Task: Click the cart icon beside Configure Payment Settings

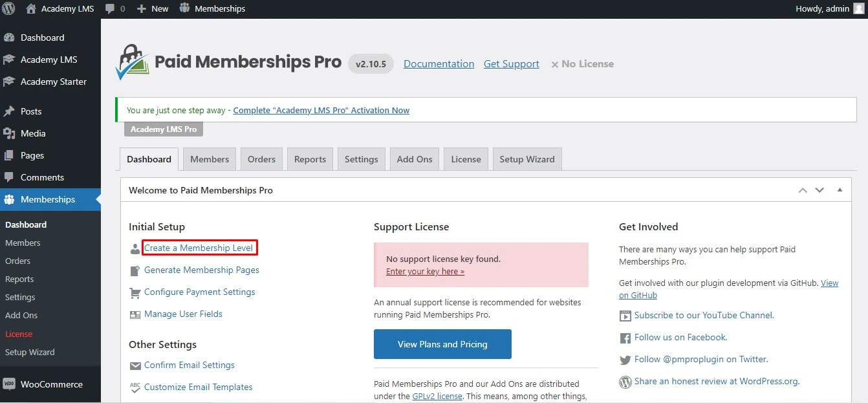Action: tap(135, 292)
